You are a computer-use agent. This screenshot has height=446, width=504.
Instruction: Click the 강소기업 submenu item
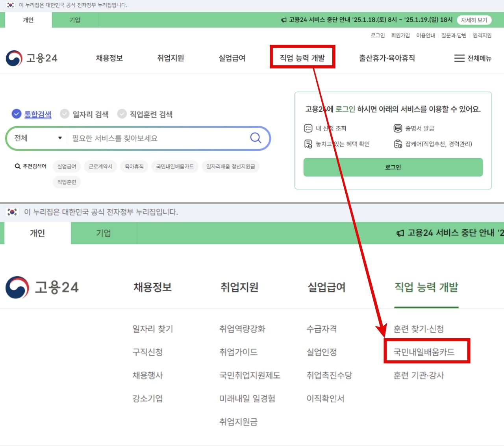click(148, 399)
